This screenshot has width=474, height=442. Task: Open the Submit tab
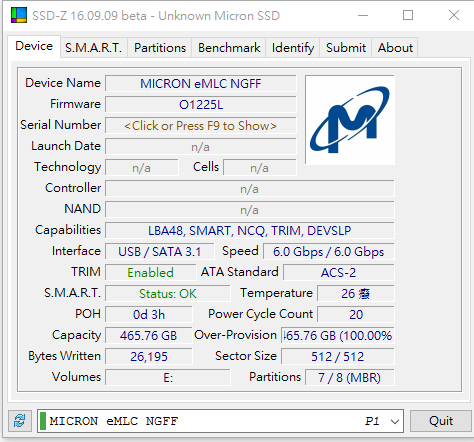click(x=346, y=48)
